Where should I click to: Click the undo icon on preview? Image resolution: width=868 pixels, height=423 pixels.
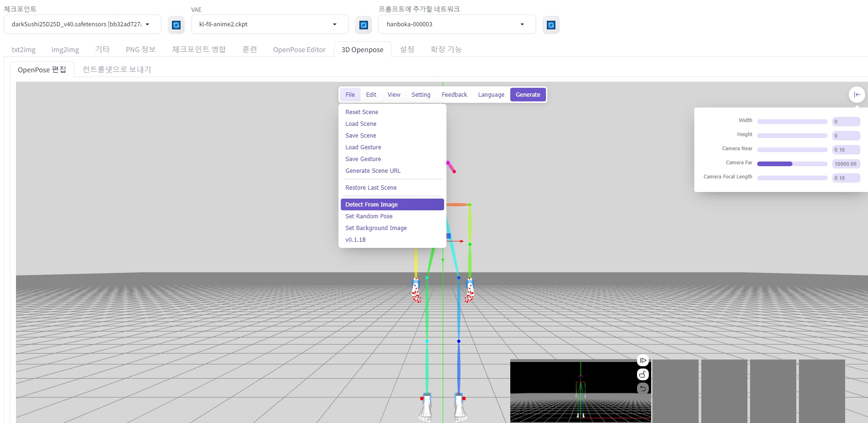643,388
